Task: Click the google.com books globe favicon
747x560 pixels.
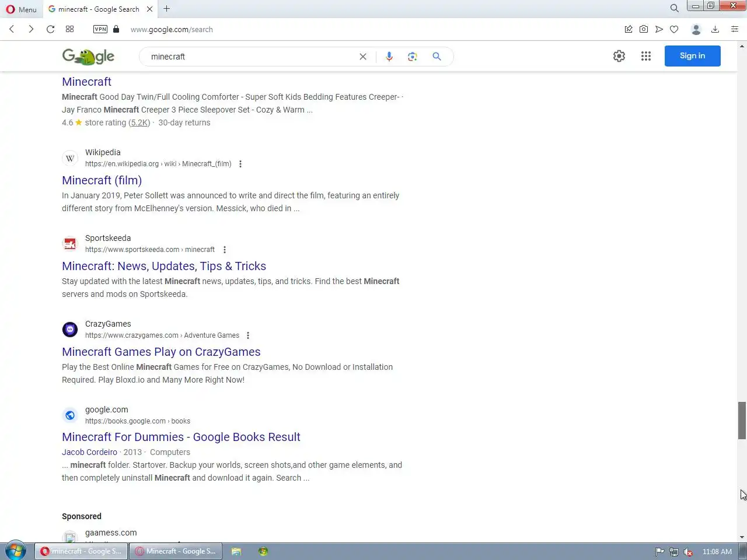Action: [70, 415]
